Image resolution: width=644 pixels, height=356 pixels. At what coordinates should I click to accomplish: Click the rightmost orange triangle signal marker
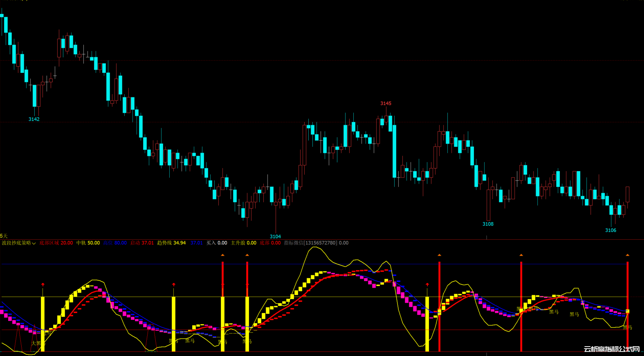point(628,255)
